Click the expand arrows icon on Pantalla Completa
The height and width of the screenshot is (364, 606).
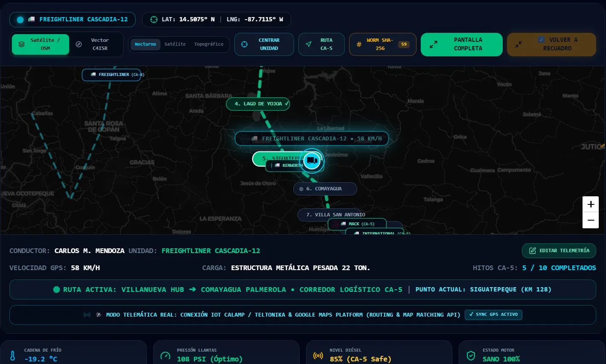click(x=433, y=44)
